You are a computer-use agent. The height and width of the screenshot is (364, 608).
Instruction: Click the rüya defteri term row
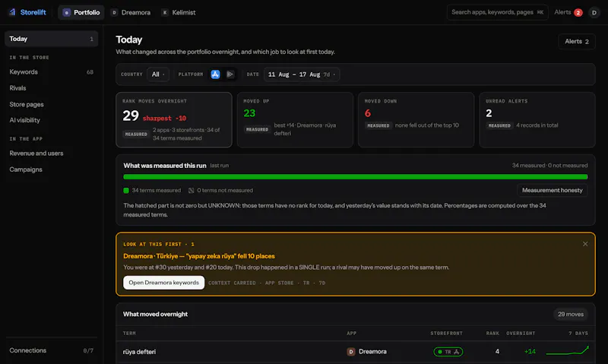[x=355, y=352]
